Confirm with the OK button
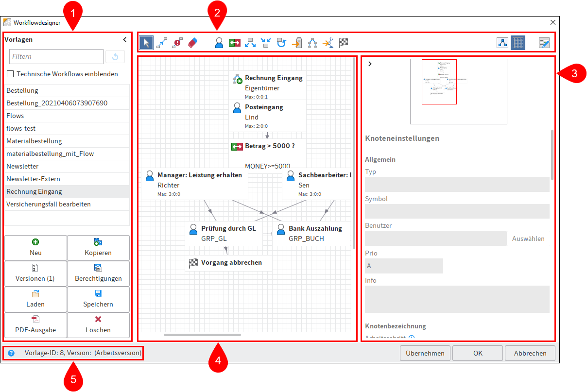Image resolution: width=587 pixels, height=392 pixels. point(478,353)
